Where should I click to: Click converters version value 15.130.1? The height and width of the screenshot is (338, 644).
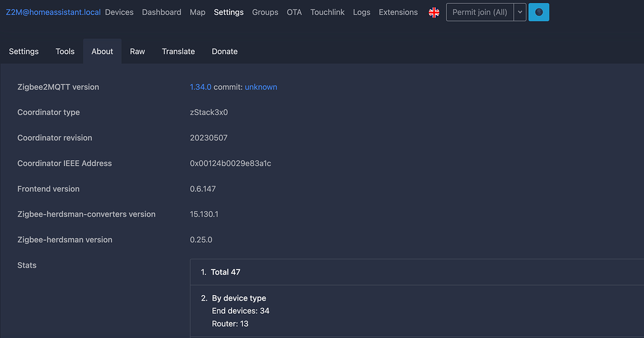(204, 214)
